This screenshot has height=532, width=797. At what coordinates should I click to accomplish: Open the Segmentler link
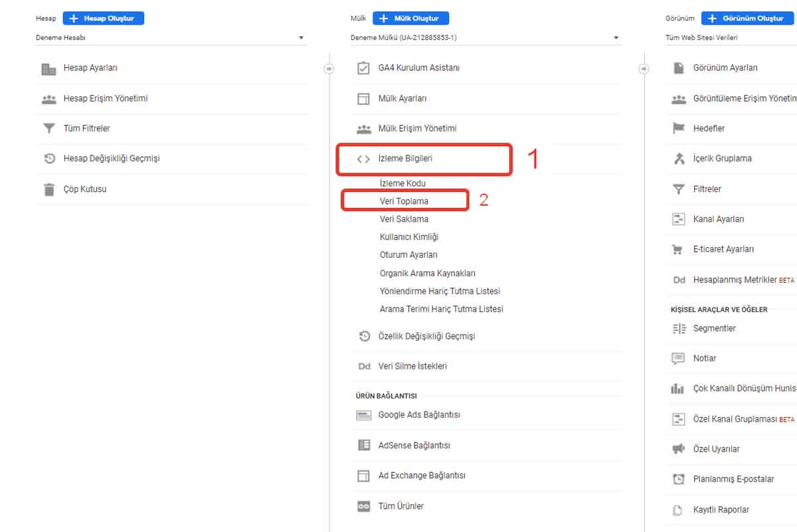tap(714, 329)
